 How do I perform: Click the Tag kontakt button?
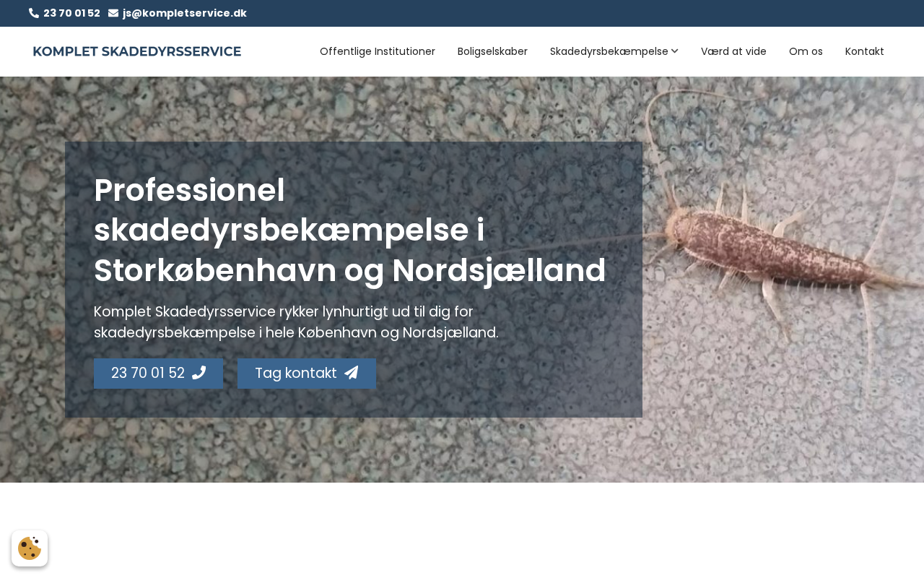pos(307,374)
